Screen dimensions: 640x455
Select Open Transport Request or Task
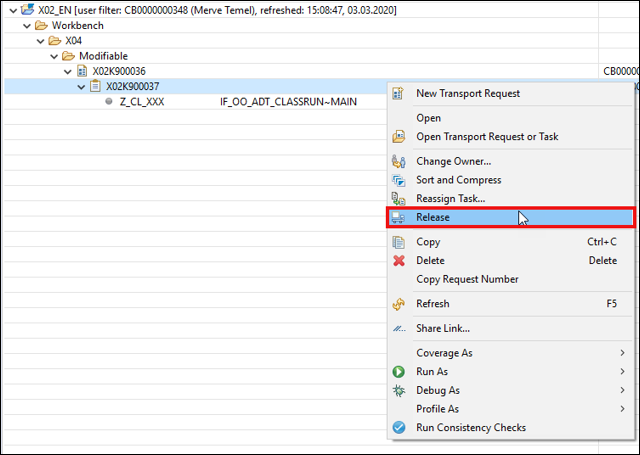[x=511, y=136]
